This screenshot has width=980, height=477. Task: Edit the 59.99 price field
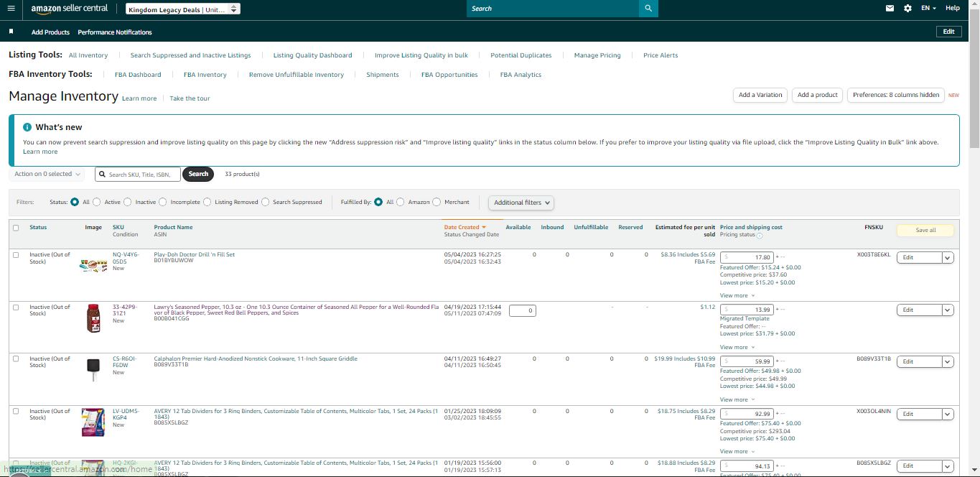pyautogui.click(x=747, y=361)
